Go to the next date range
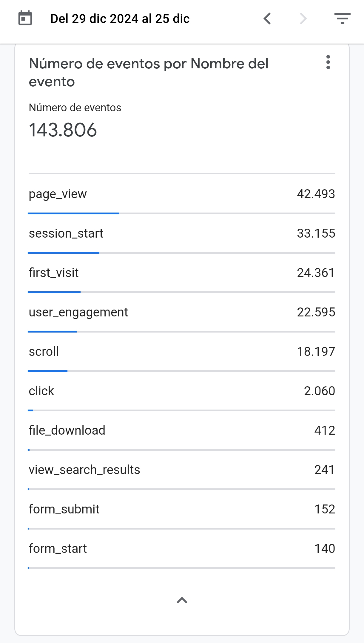 coord(303,19)
